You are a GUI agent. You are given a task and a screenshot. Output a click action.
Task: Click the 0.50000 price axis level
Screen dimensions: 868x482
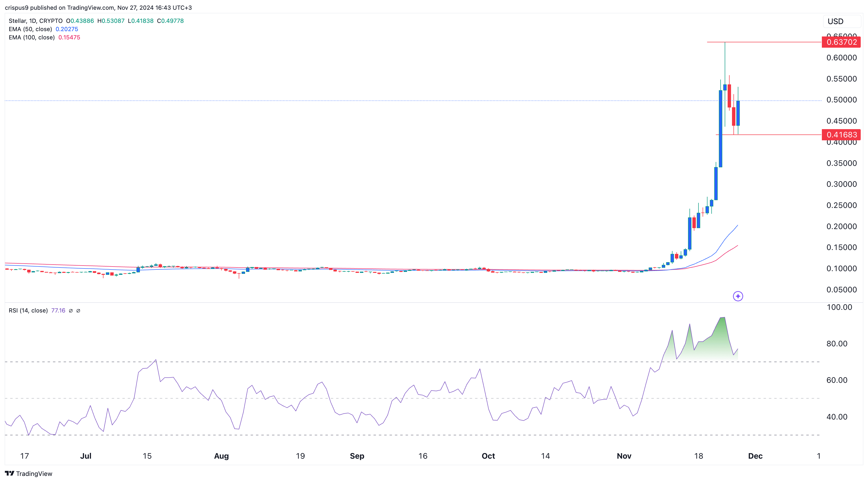[841, 100]
